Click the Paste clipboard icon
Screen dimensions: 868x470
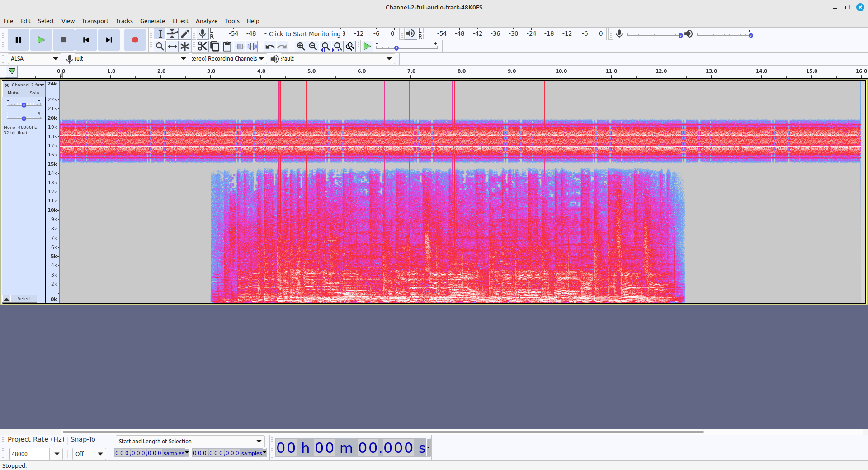[x=227, y=47]
